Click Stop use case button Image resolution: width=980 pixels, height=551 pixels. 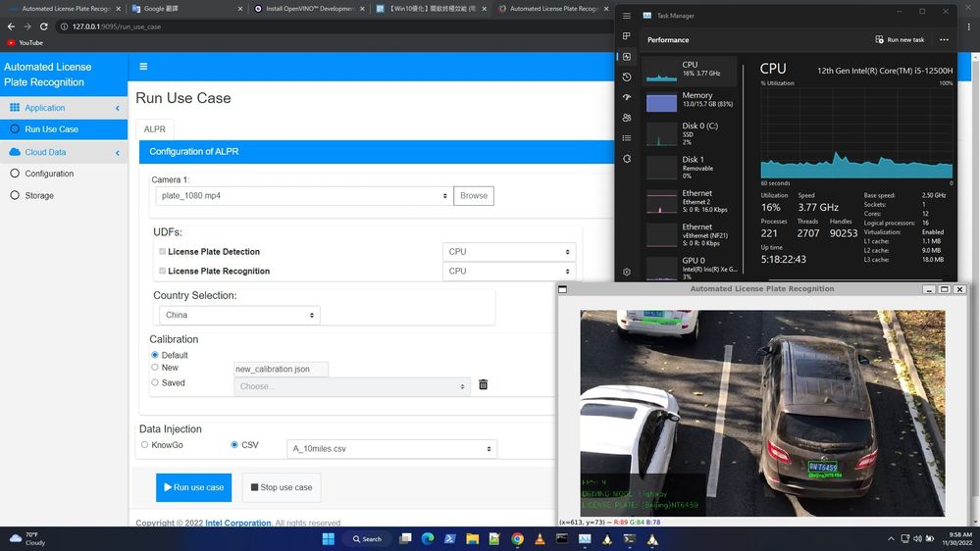click(x=282, y=487)
